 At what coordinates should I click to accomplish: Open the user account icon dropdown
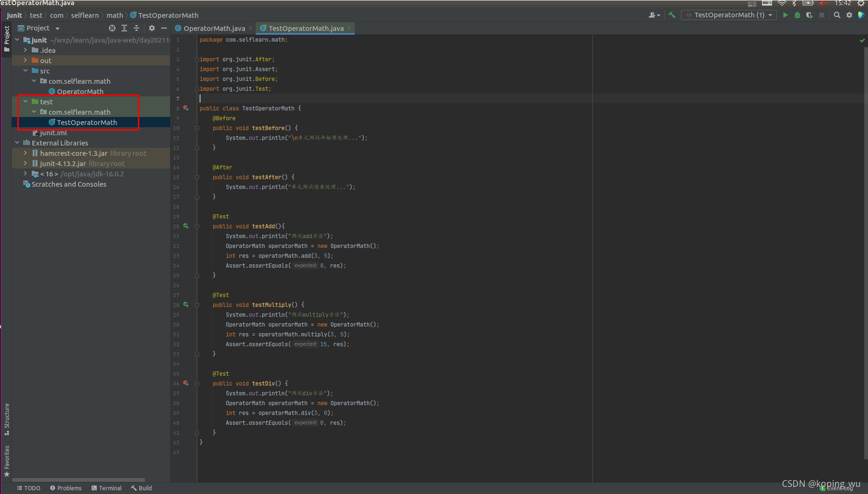(x=654, y=15)
